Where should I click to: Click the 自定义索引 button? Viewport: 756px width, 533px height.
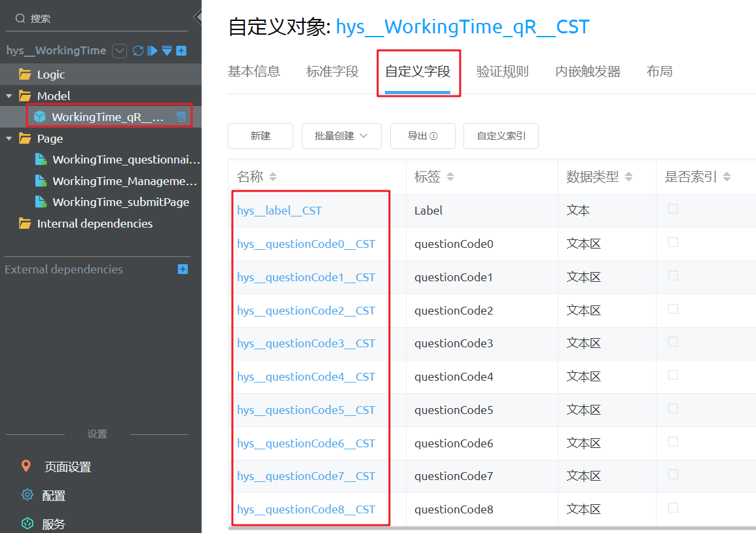click(501, 136)
